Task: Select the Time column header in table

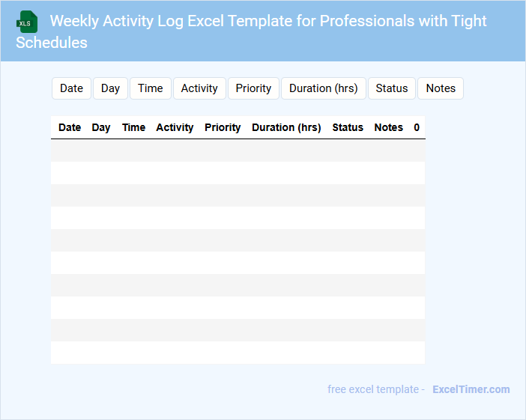Action: coord(133,127)
